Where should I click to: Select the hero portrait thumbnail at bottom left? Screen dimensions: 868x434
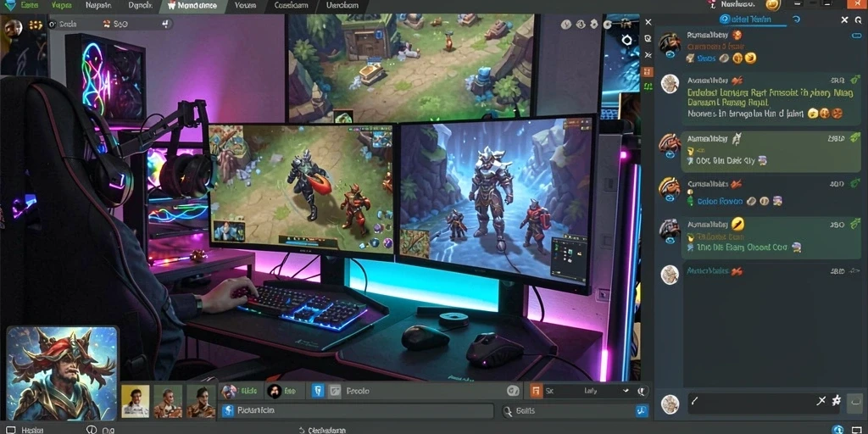point(63,373)
